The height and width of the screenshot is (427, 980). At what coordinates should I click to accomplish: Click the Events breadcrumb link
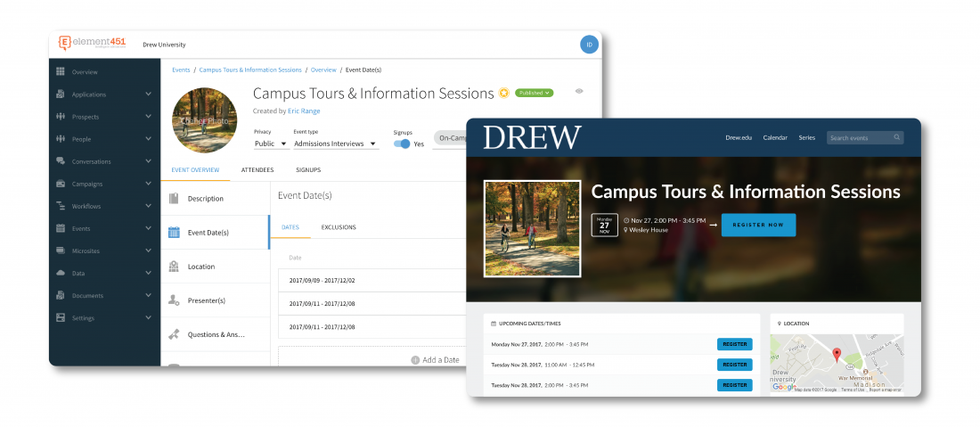[x=181, y=70]
